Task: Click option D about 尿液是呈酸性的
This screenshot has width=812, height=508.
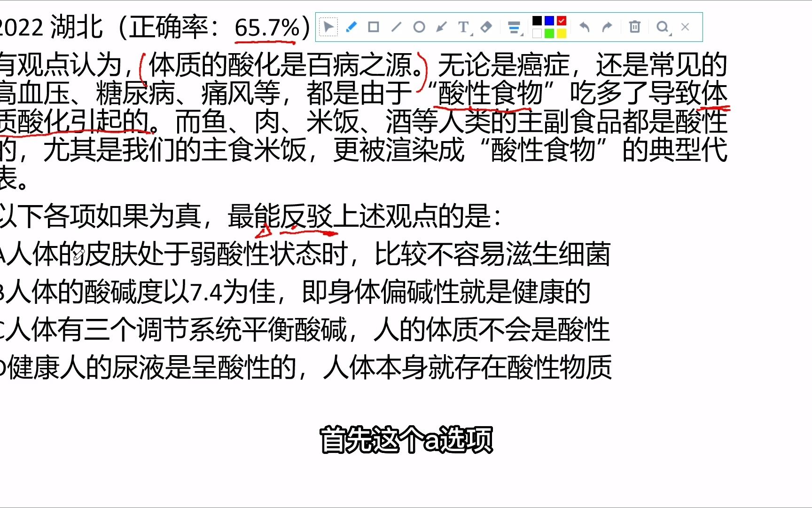Action: (306, 367)
